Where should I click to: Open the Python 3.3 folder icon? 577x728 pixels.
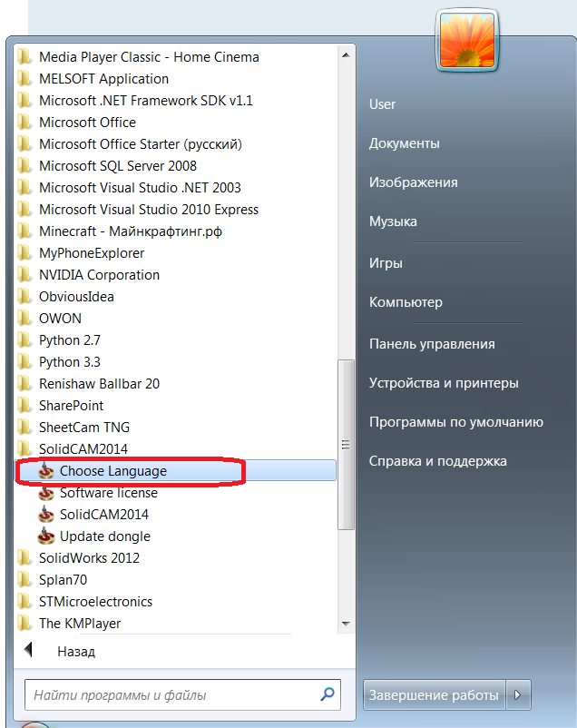click(x=24, y=362)
